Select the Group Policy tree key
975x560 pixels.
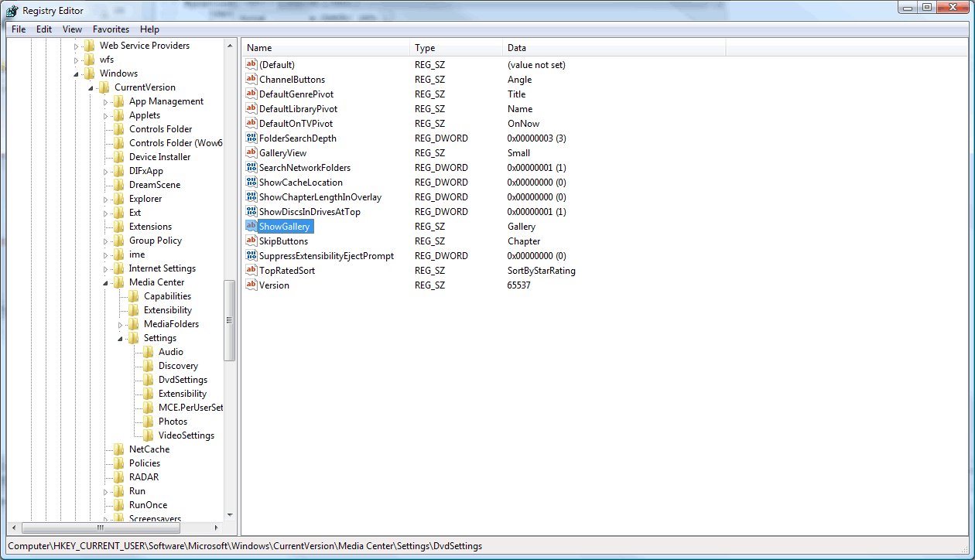[x=156, y=241]
